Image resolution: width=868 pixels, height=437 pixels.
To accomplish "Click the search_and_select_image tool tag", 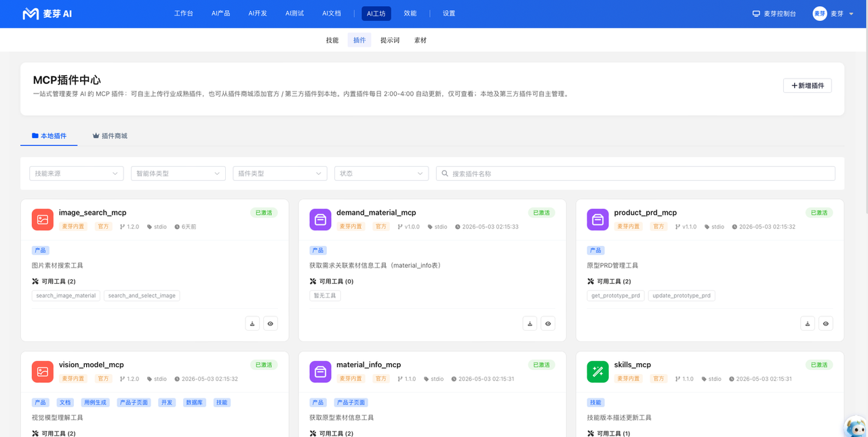I will [x=142, y=295].
